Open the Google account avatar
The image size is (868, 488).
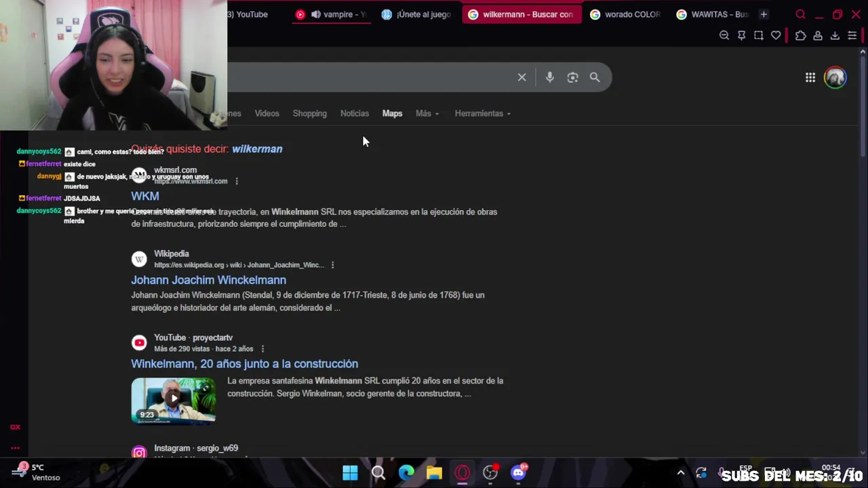[835, 77]
